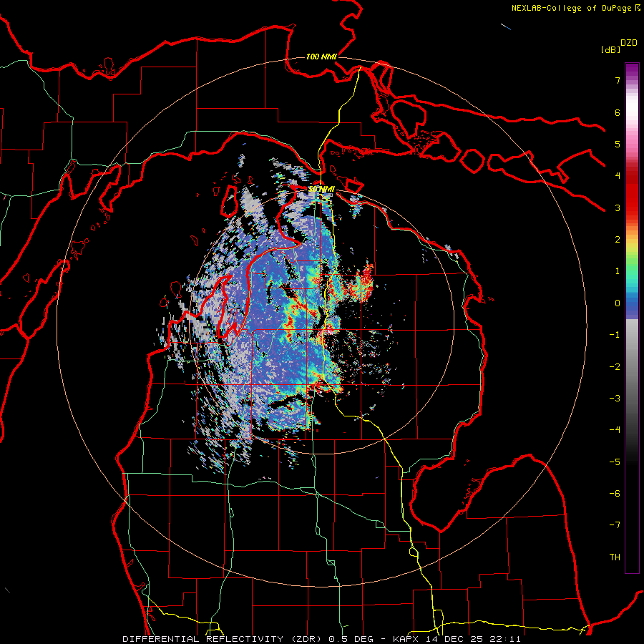The width and height of the screenshot is (644, 644).
Task: Select the -6 value on the scale
Action: coord(615,494)
